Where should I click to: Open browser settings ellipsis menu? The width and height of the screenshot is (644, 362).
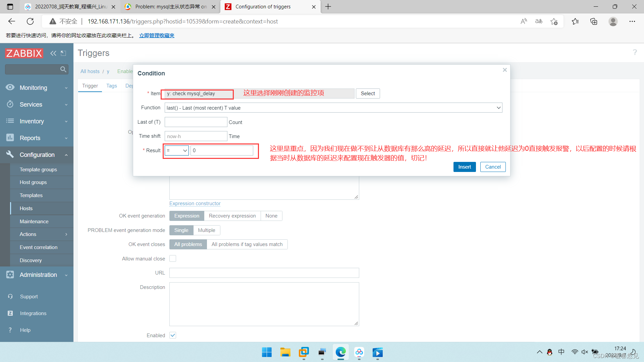(x=632, y=21)
